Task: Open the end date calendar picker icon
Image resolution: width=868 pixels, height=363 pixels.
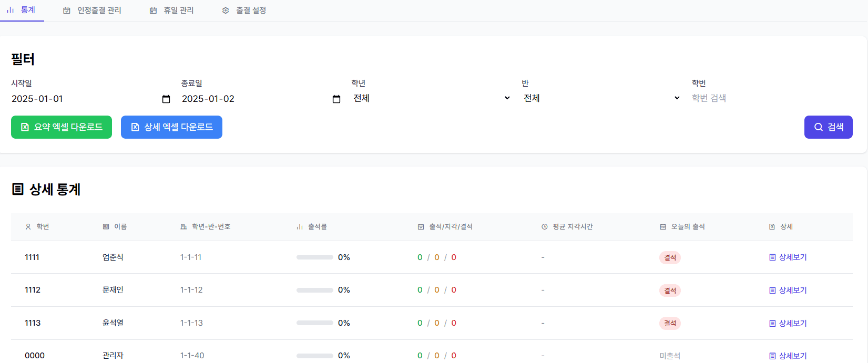Action: (336, 99)
